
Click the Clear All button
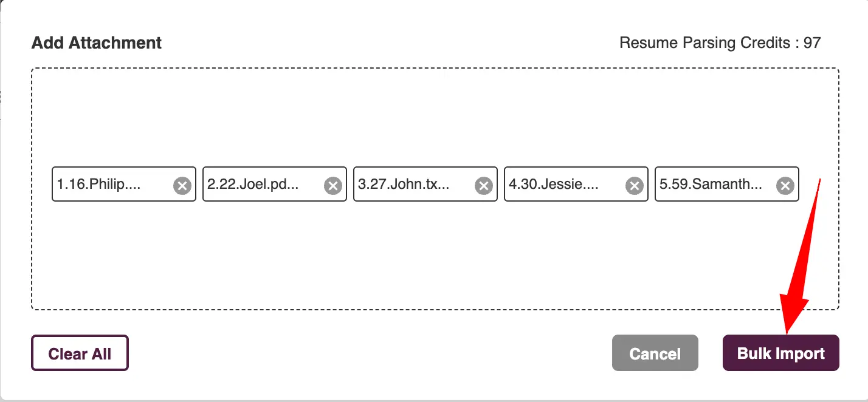[80, 353]
